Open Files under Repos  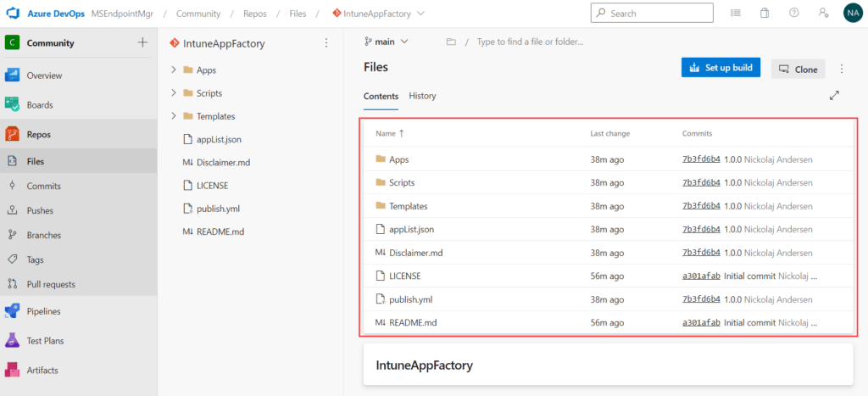pyautogui.click(x=78, y=162)
